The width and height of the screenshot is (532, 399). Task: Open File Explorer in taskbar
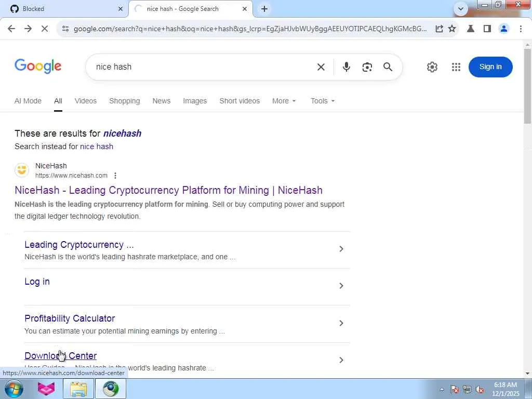coord(78,389)
